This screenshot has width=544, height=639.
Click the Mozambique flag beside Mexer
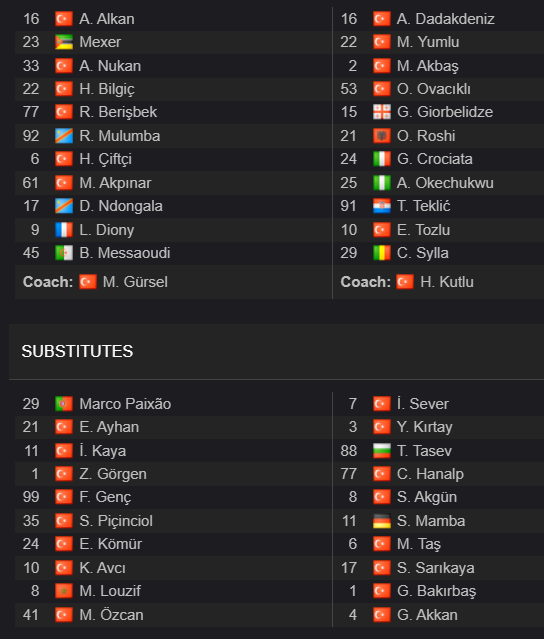64,42
